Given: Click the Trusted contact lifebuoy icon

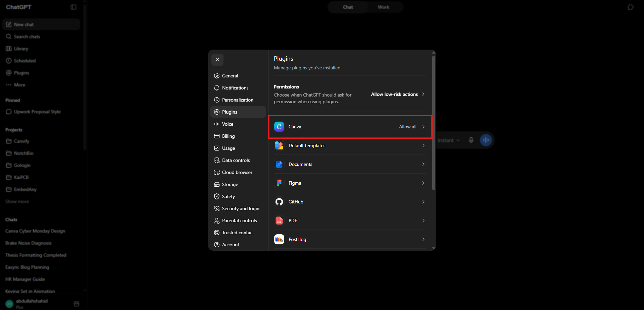Looking at the screenshot, I should (217, 233).
